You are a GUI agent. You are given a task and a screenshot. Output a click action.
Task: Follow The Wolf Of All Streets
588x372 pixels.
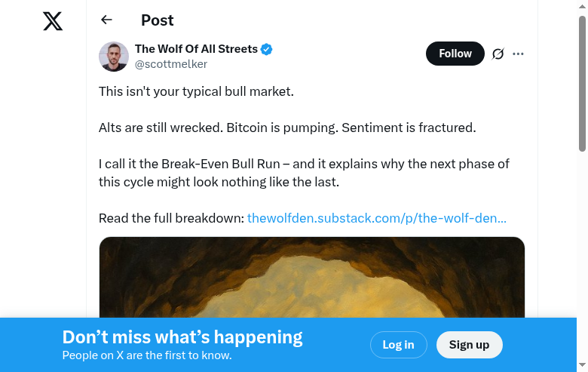[x=455, y=54]
